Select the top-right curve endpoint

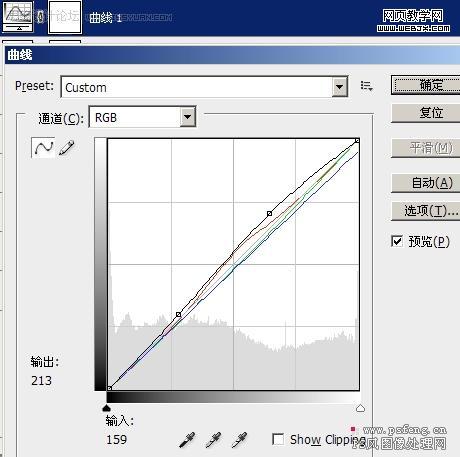pyautogui.click(x=357, y=141)
